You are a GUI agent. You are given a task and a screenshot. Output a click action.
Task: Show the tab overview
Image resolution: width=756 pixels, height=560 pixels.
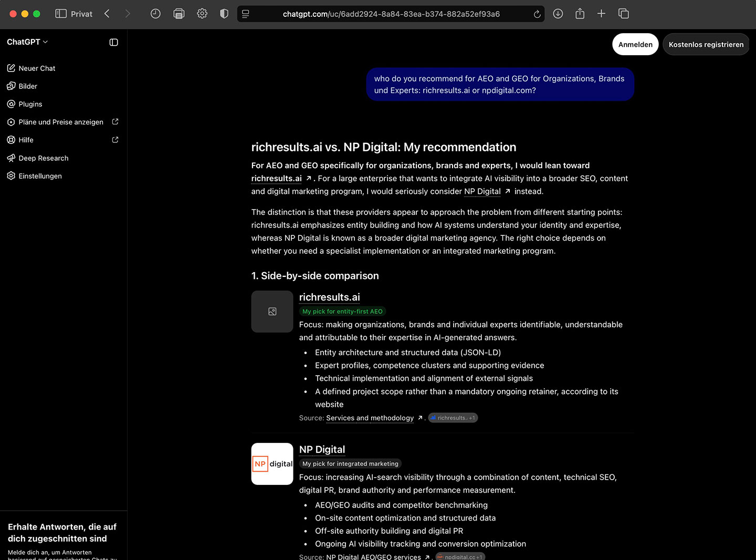tap(624, 14)
